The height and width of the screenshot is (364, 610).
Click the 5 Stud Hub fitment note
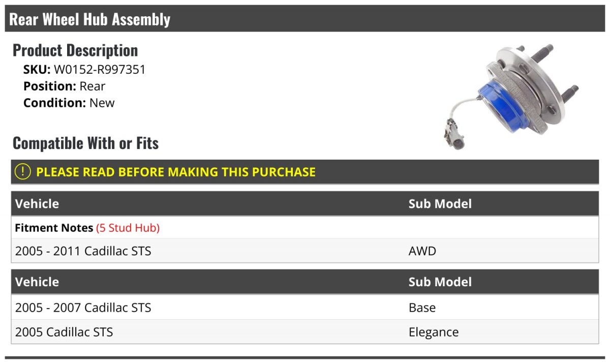[x=128, y=228]
